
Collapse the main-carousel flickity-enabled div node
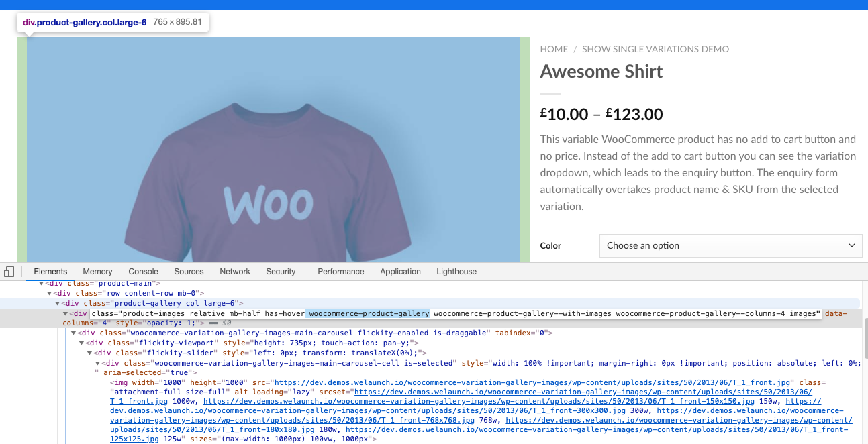tap(73, 333)
